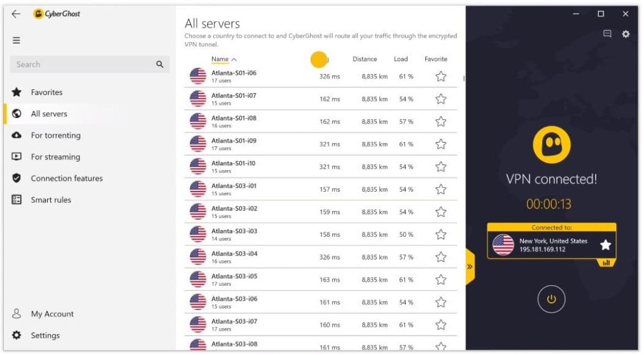Click the CyberGhost logo
The height and width of the screenshot is (355, 644).
point(57,14)
